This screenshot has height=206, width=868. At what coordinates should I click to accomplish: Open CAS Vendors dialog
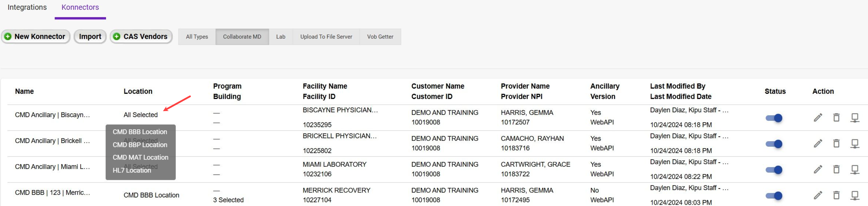141,37
